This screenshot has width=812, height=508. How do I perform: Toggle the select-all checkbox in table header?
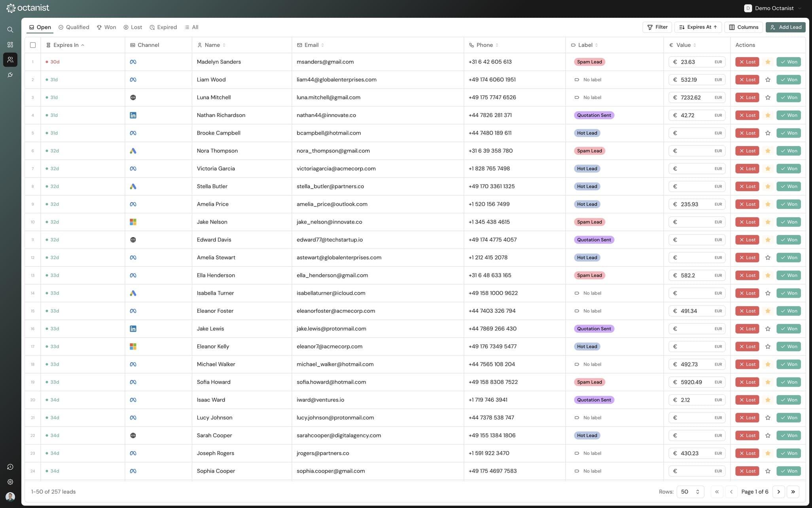[33, 45]
